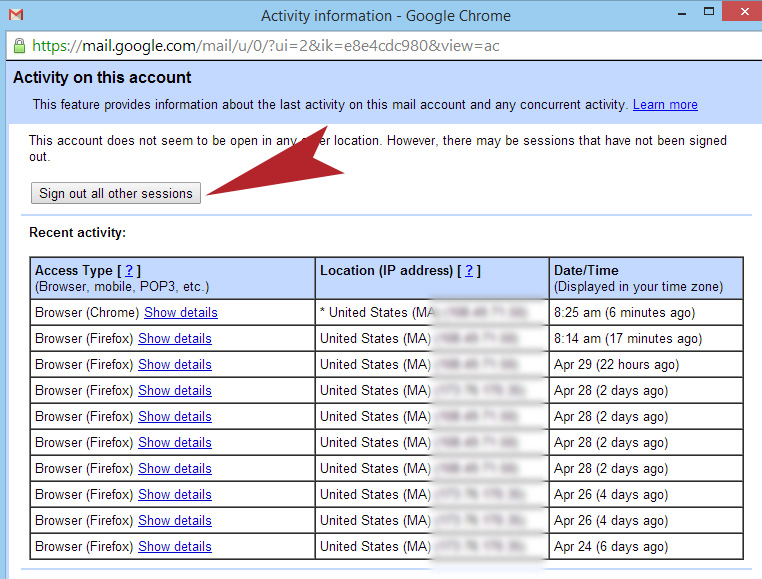The width and height of the screenshot is (762, 579).
Task: Show details for the Apr 29 Firefox entry
Action: (x=175, y=365)
